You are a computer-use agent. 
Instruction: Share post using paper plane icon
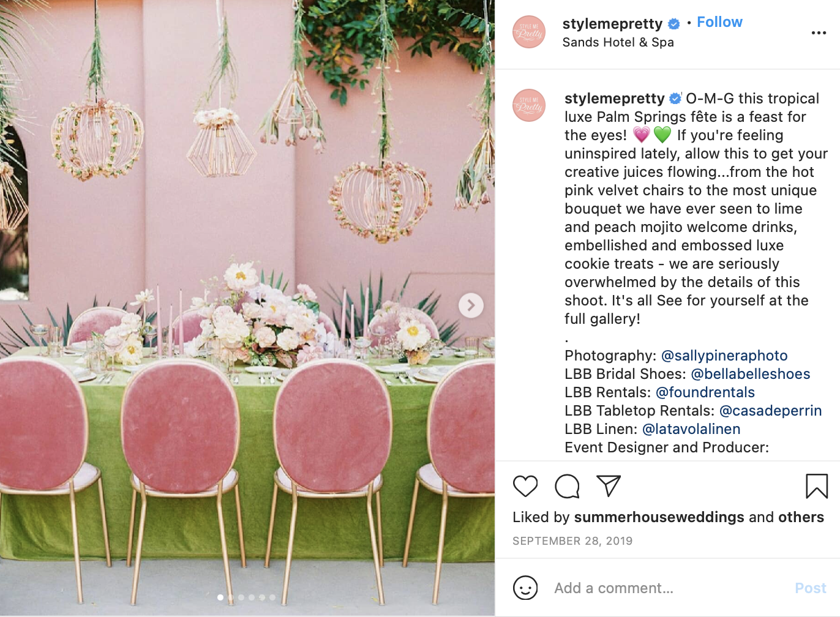click(609, 486)
